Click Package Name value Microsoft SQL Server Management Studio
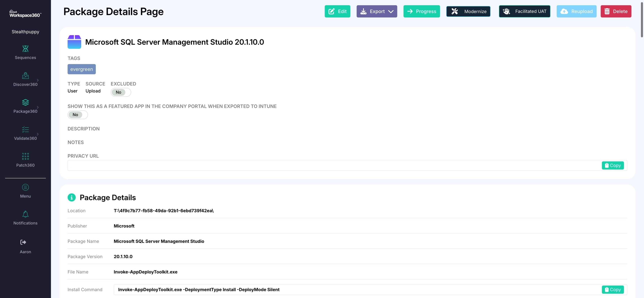The height and width of the screenshot is (298, 644). pyautogui.click(x=159, y=241)
